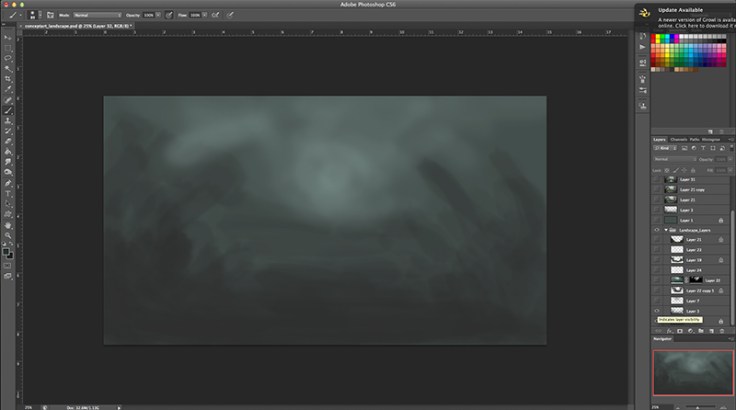Image resolution: width=736 pixels, height=410 pixels.
Task: Open layer blend mode Normal dropdown
Action: tap(675, 159)
